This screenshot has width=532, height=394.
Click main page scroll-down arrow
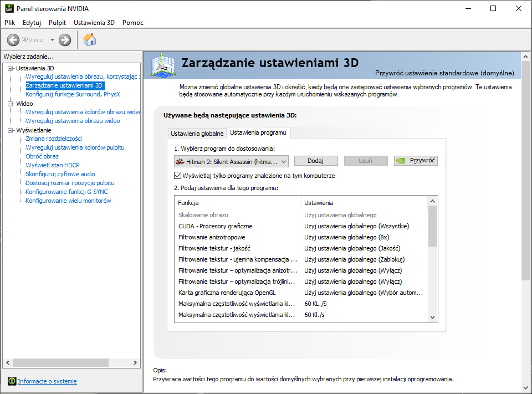[525, 387]
